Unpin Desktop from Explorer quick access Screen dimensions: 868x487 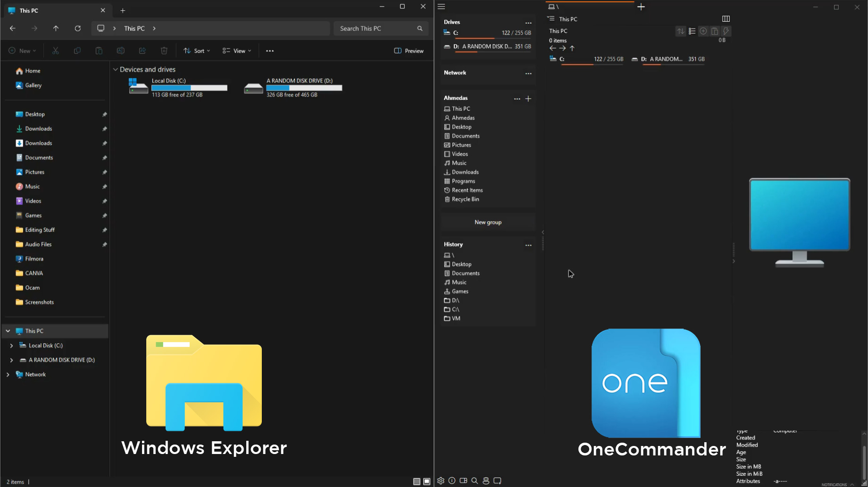click(105, 115)
